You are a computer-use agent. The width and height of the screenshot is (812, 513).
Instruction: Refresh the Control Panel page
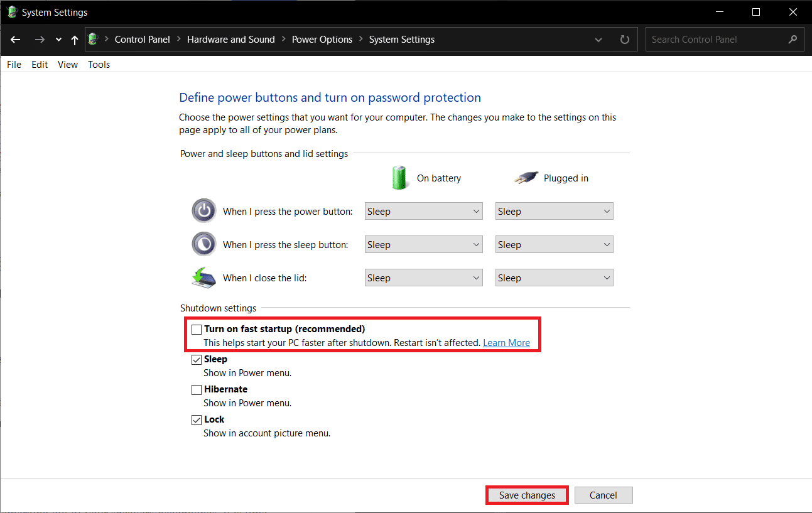pyautogui.click(x=624, y=40)
